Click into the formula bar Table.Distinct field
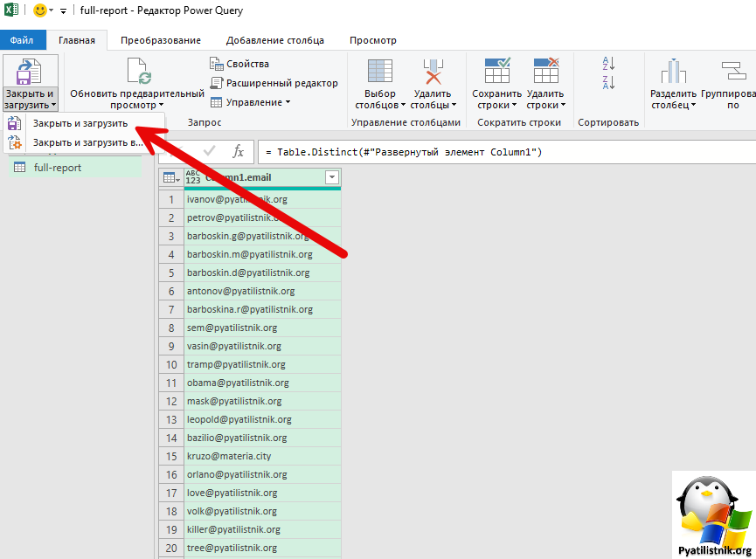The image size is (756, 559). [507, 152]
